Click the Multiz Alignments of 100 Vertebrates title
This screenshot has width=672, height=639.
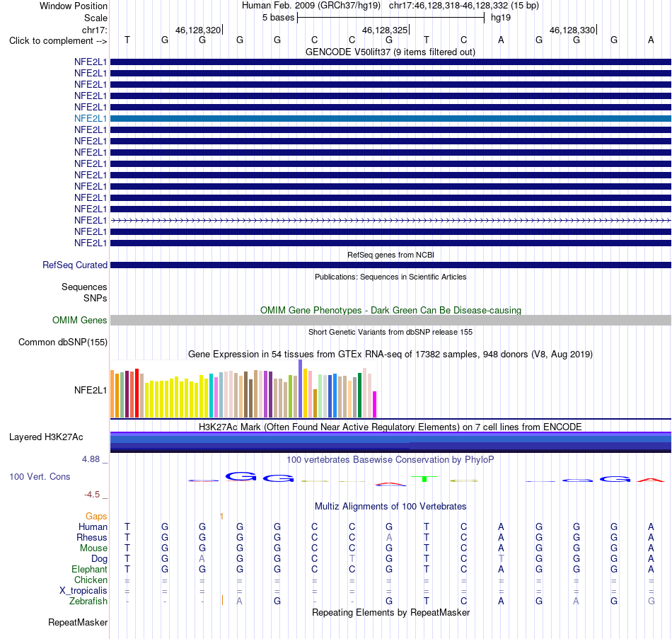click(390, 507)
